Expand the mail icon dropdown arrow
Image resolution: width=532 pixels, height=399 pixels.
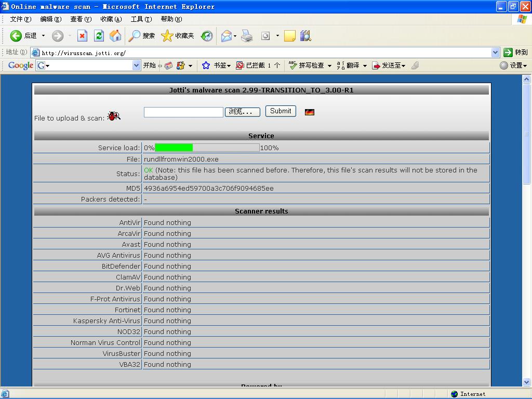pyautogui.click(x=235, y=36)
